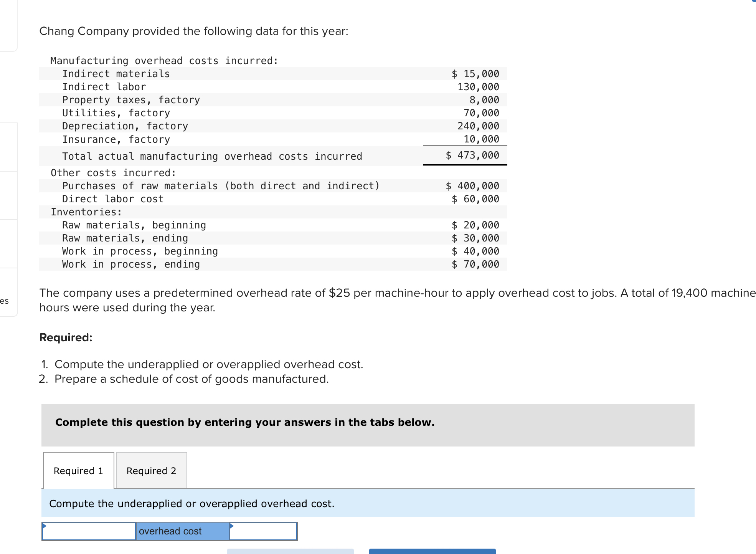Viewport: 756px width, 554px height.
Task: Click the left sidebar tab ending in 'es'
Action: [x=5, y=301]
